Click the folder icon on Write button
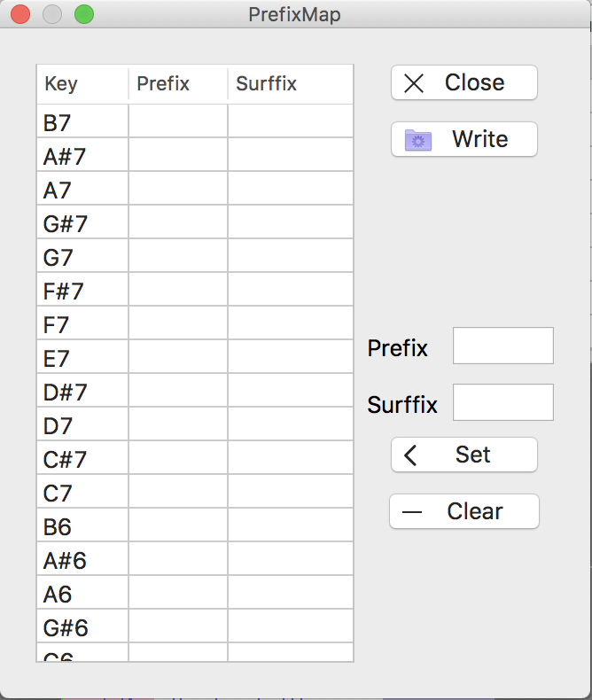 [418, 140]
